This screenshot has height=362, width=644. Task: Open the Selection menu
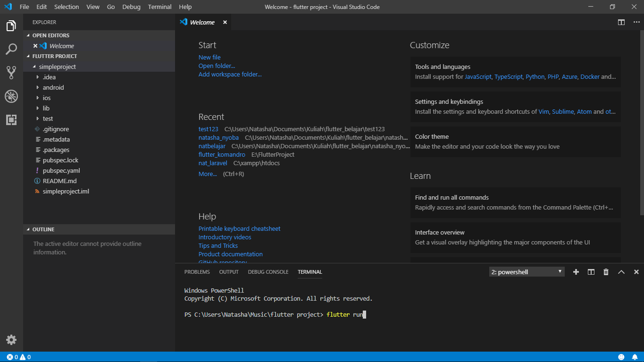[x=67, y=7]
